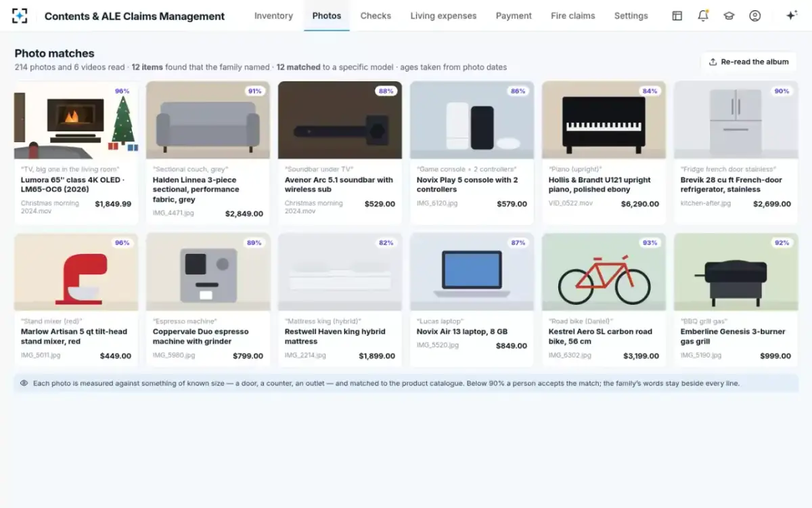812x508 pixels.
Task: Open the user profile icon
Action: [755, 16]
